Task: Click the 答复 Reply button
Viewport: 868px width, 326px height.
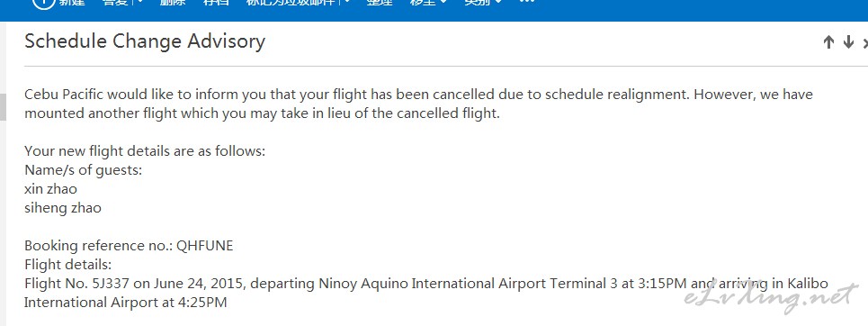Action: [115, 2]
